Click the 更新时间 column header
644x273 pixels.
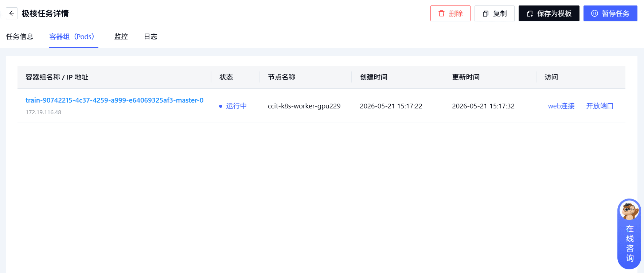point(466,77)
